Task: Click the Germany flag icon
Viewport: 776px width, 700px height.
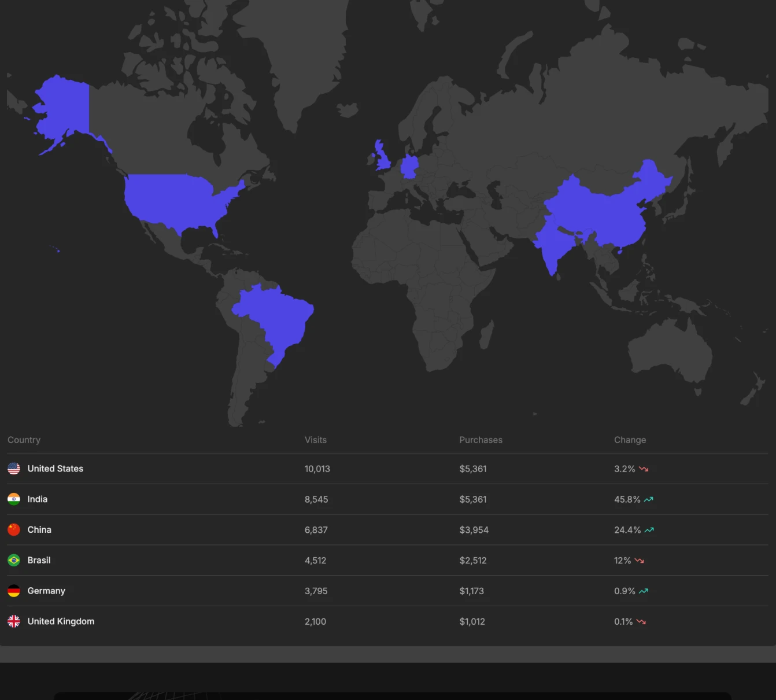Action: point(13,591)
